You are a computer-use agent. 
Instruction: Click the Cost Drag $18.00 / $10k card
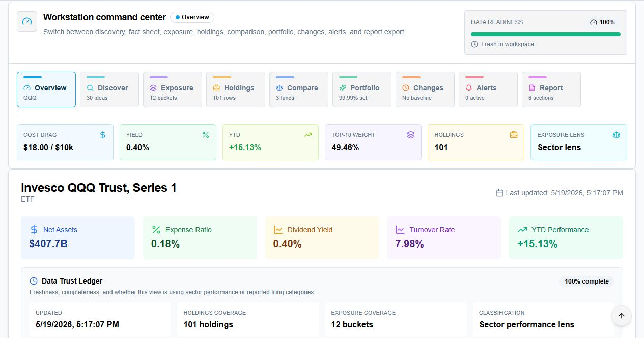pos(65,143)
